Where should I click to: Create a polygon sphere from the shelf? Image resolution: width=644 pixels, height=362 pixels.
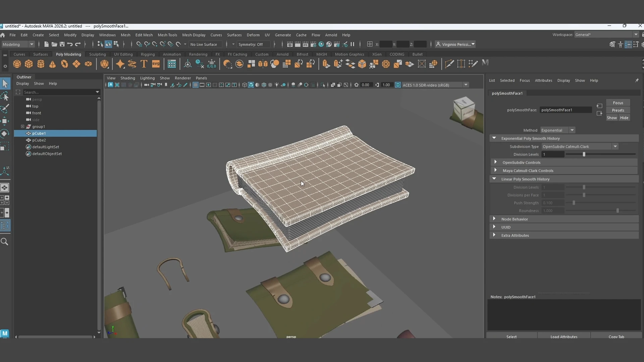point(17,64)
